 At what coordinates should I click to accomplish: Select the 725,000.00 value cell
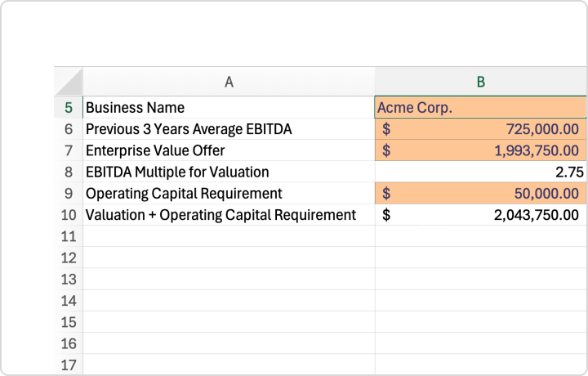point(480,129)
